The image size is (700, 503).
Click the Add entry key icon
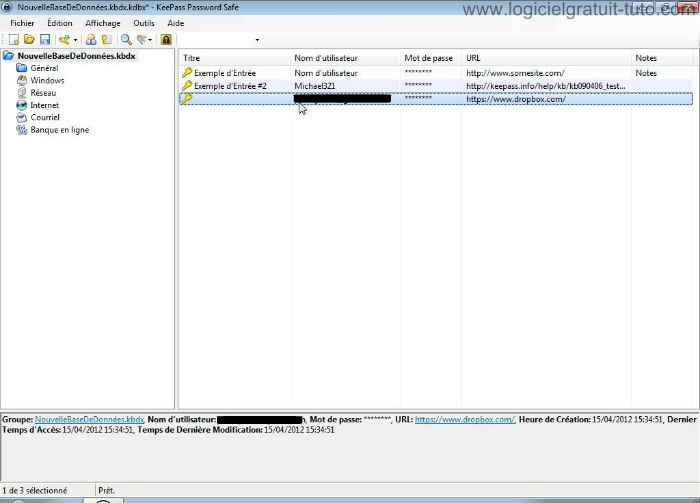coord(64,40)
